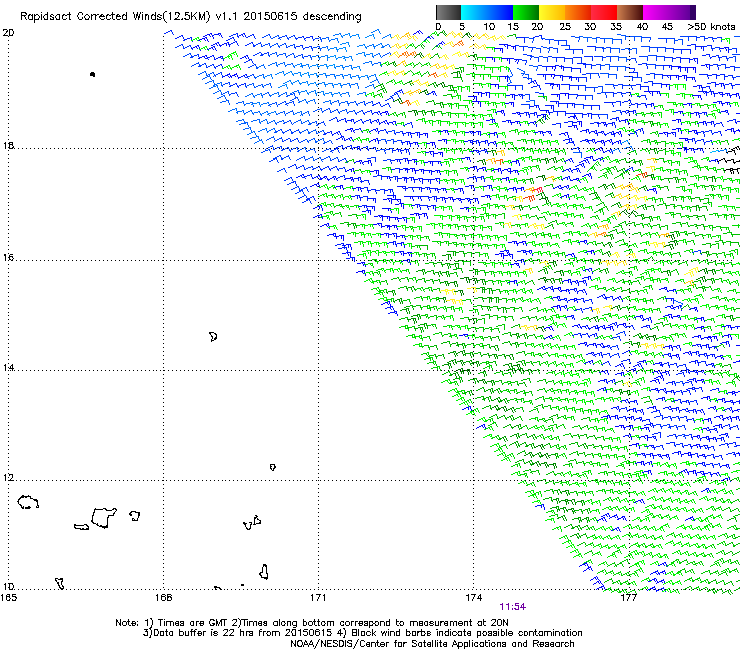The width and height of the screenshot is (740, 650).
Task: Click the cyan 5-10 knots legend swatch
Action: pos(474,12)
